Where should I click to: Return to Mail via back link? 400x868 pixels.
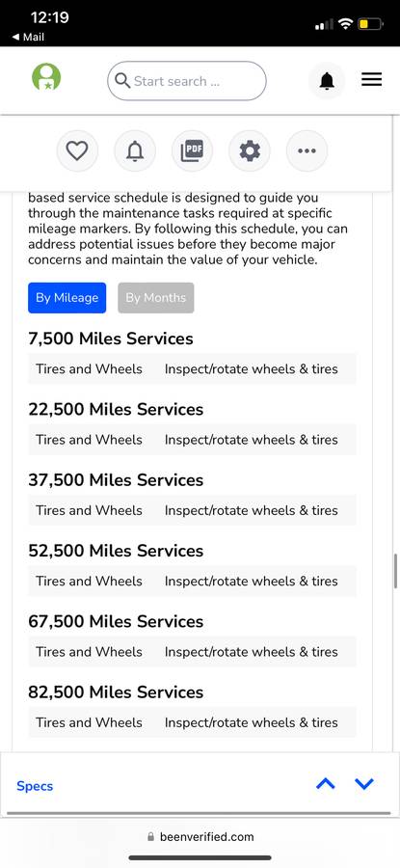coord(28,37)
